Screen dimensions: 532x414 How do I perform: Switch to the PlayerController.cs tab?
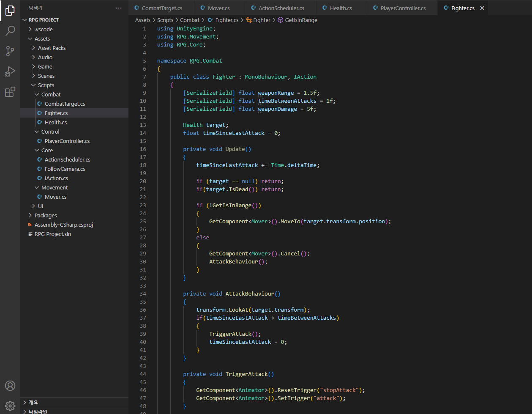point(403,8)
